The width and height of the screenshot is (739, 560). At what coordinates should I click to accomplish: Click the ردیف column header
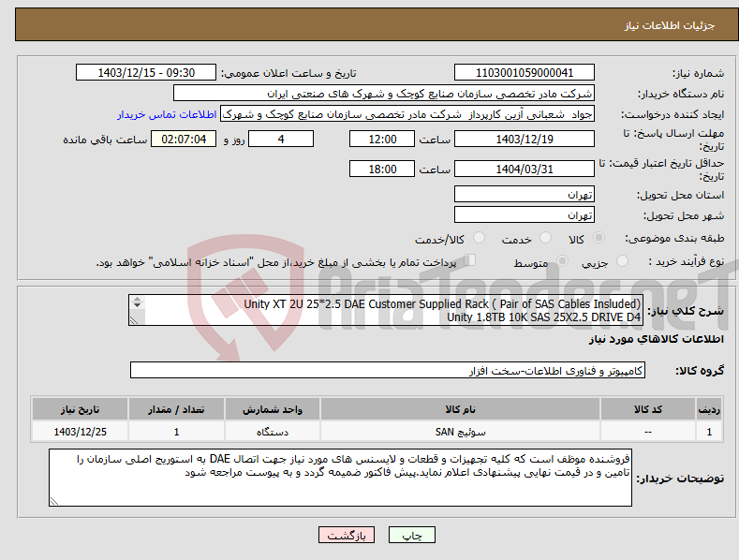point(709,409)
